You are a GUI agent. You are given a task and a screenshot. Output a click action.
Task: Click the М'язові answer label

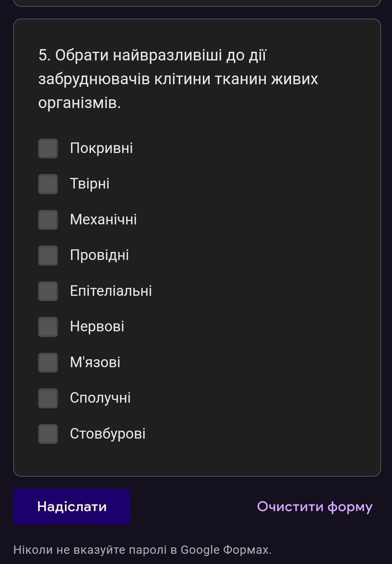pyautogui.click(x=95, y=362)
